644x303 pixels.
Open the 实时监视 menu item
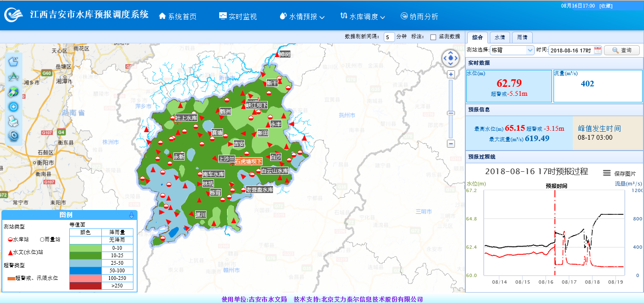pos(238,17)
